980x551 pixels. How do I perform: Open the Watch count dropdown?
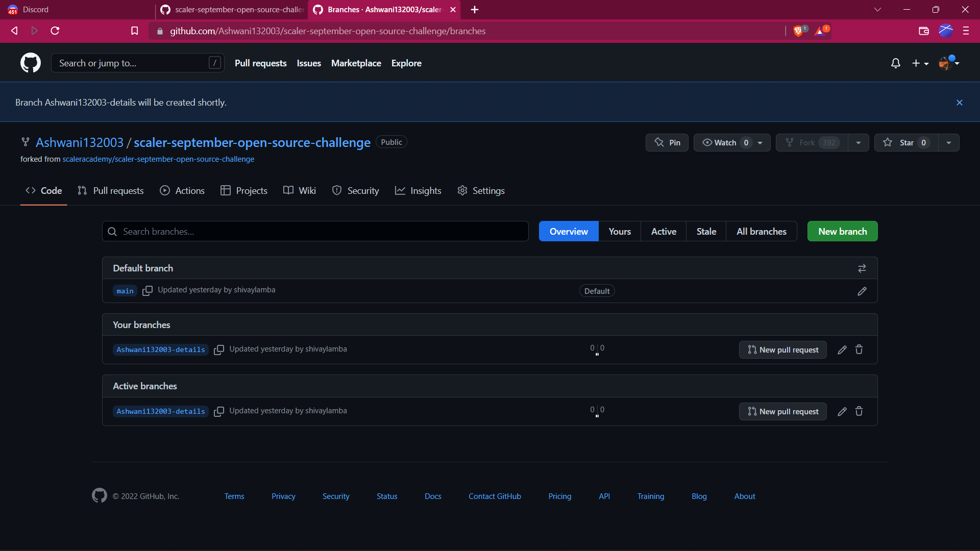760,142
